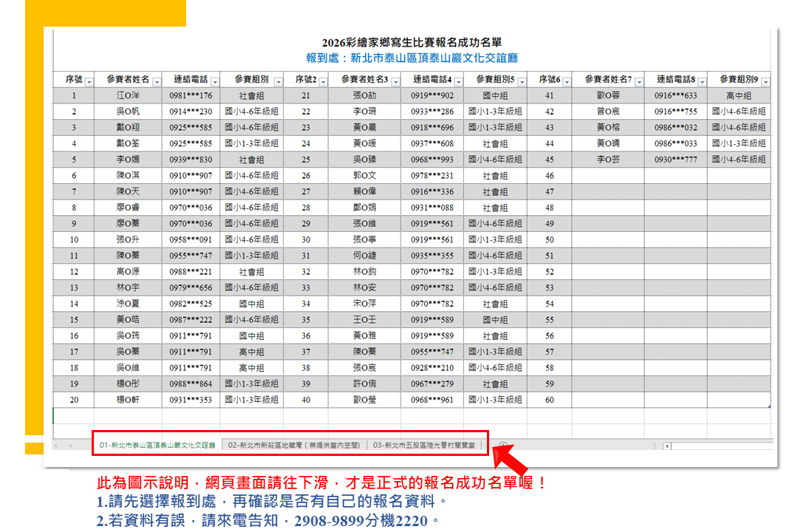Switch to the 02-新北市新莊區地藏庵 sheet tab

[294, 446]
